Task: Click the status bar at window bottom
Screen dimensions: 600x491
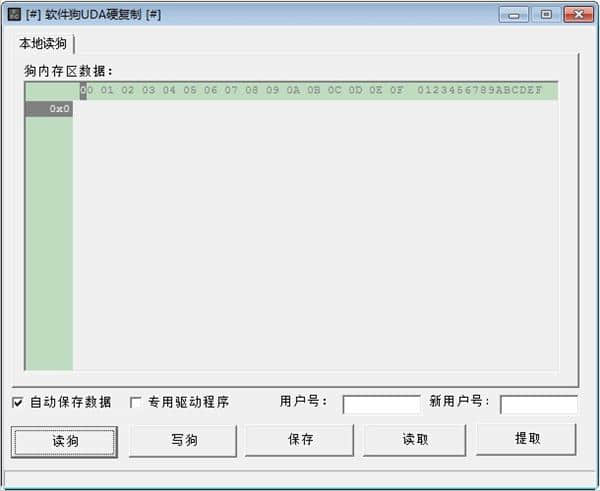Action: (300, 479)
